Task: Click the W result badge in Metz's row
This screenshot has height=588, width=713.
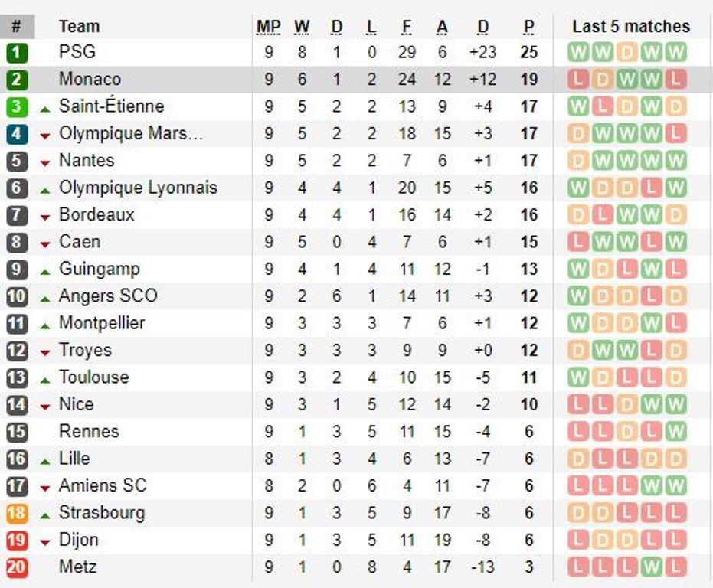Action: [x=651, y=567]
